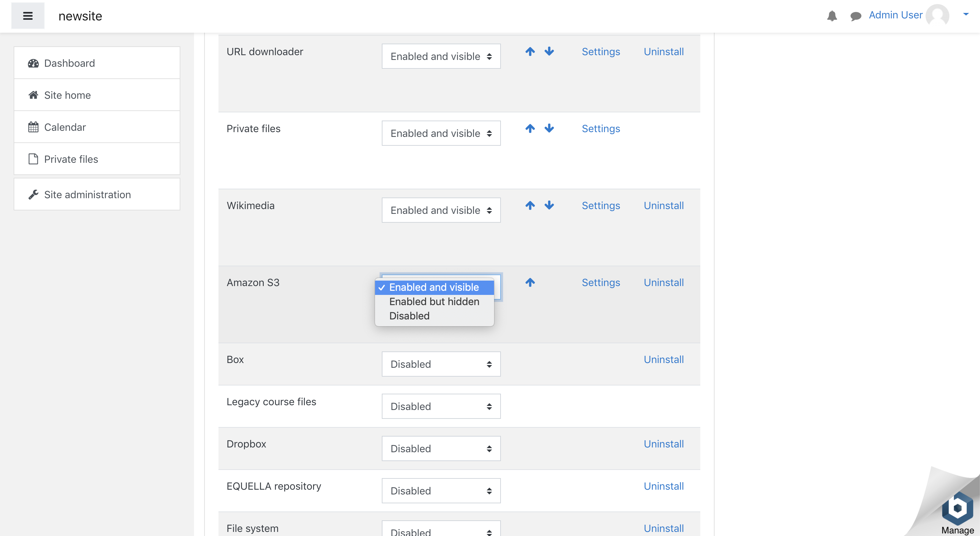980x536 pixels.
Task: Open the hamburger navigation drawer toggle
Action: [28, 16]
